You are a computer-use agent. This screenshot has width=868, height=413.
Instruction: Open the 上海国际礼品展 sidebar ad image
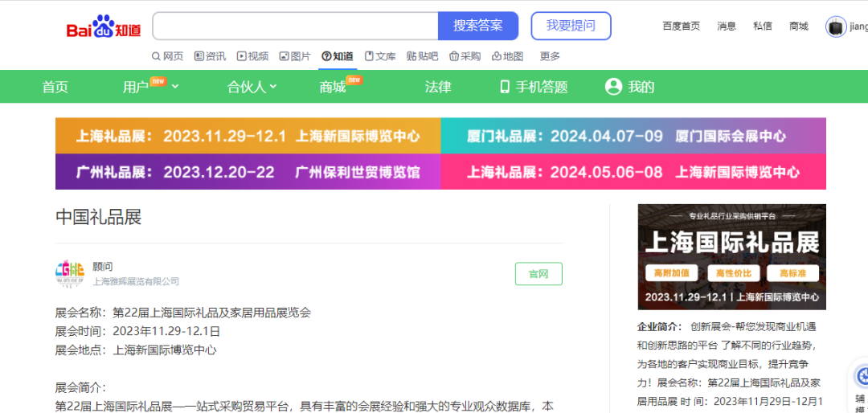732,257
